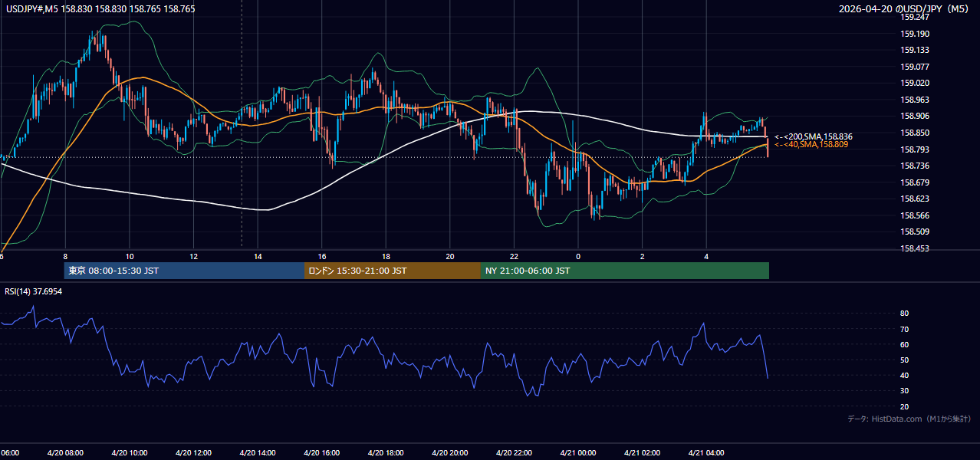Click hour label 10 on price chart axis
This screenshot has width=980, height=460.
[x=130, y=257]
